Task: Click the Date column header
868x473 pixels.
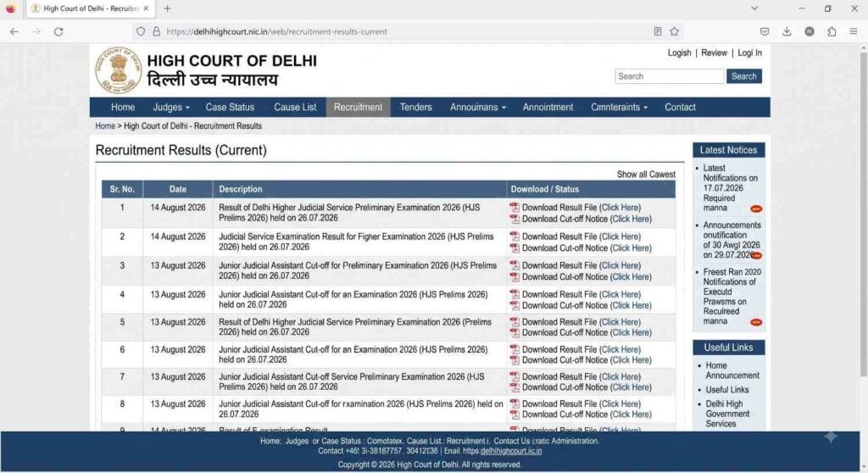Action: click(178, 189)
